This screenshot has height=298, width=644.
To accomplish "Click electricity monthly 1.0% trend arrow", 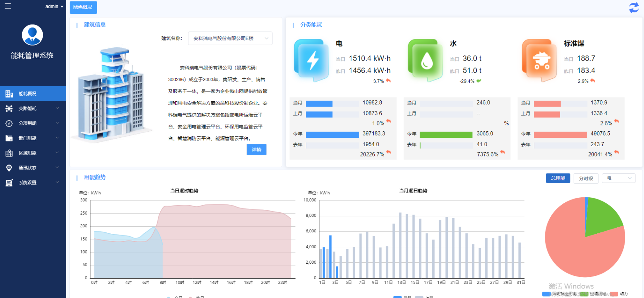I will [389, 121].
